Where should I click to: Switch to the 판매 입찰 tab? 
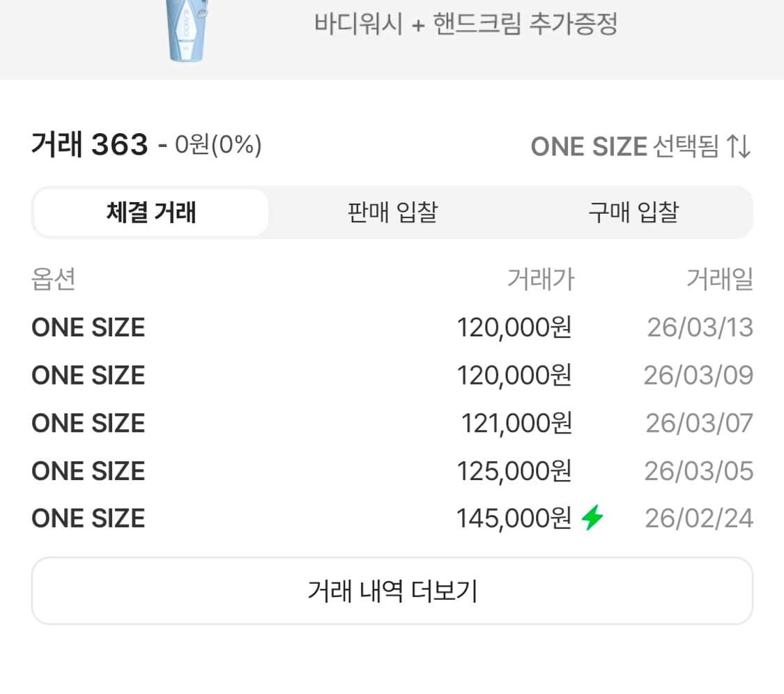tap(390, 213)
